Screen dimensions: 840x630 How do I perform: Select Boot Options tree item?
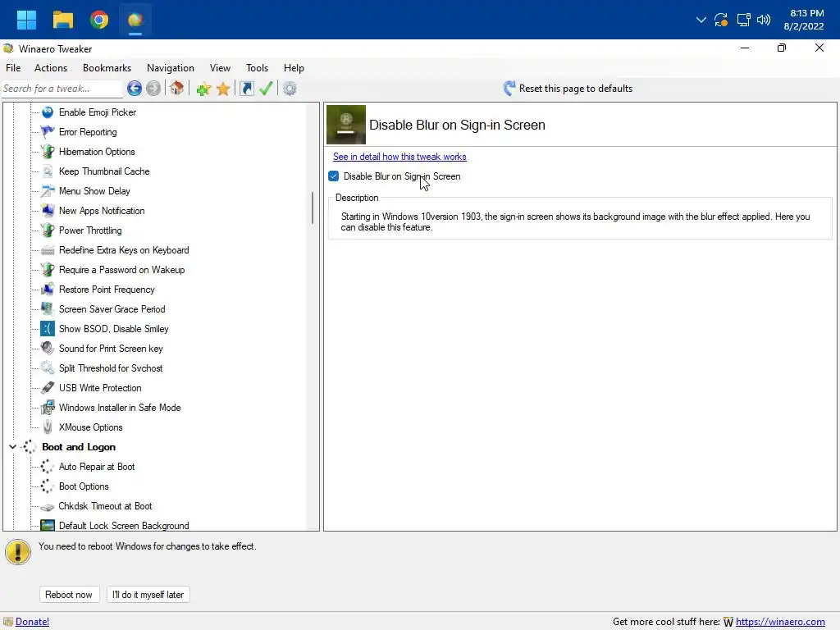(84, 486)
